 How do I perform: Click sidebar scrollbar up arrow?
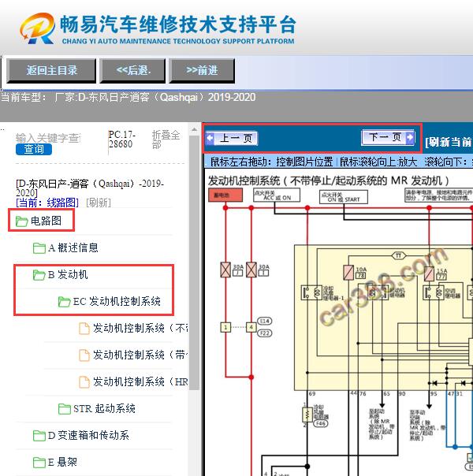coord(194,130)
